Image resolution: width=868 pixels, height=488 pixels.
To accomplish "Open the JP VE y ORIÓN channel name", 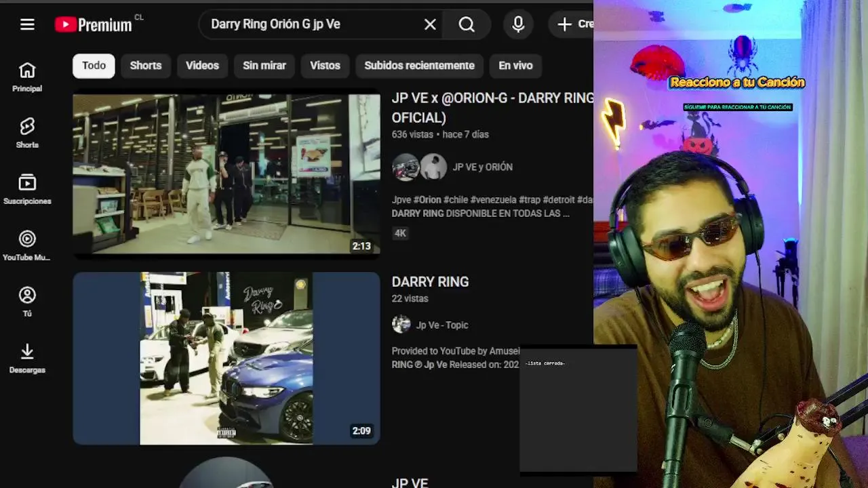I will (483, 167).
